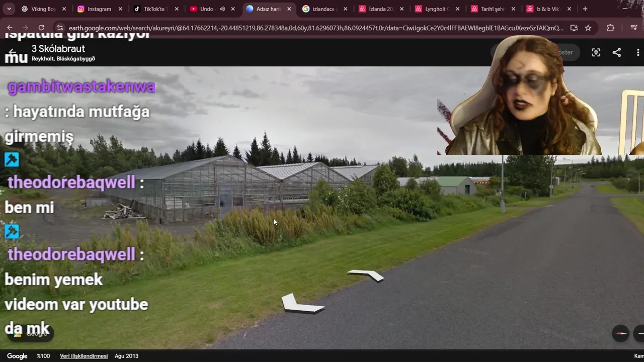Reload the Google Earth page
Screen dimensions: 644x362
pyautogui.click(x=41, y=28)
